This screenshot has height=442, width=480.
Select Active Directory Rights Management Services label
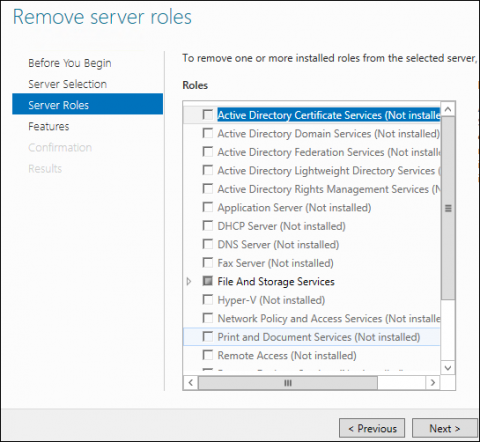(329, 189)
